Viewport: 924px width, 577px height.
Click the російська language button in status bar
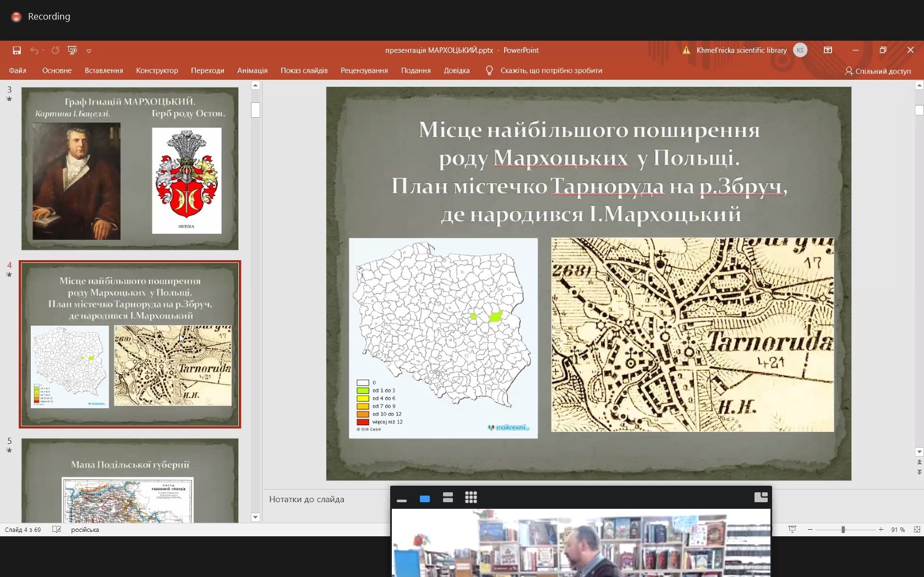click(85, 530)
